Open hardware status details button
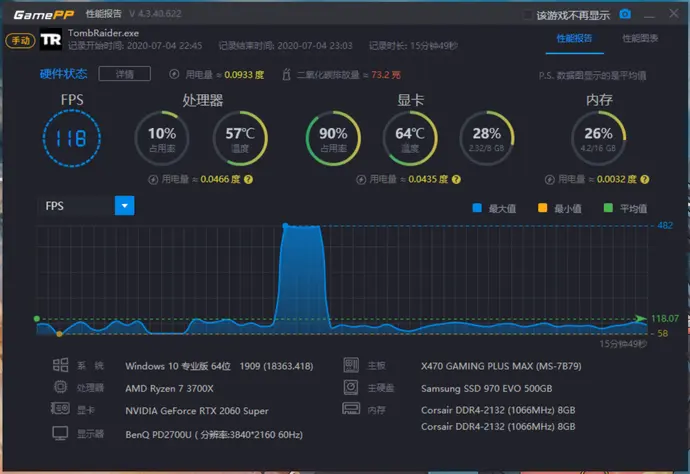 coord(125,74)
